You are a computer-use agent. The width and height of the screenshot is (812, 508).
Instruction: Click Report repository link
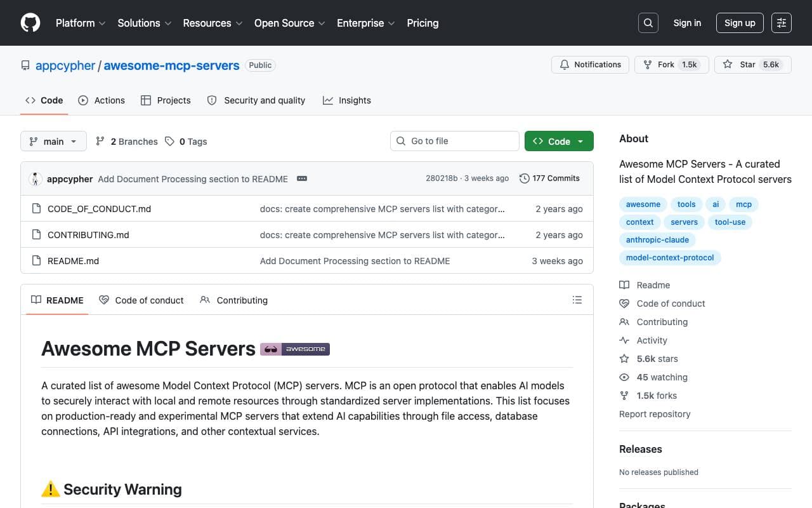[x=655, y=414]
